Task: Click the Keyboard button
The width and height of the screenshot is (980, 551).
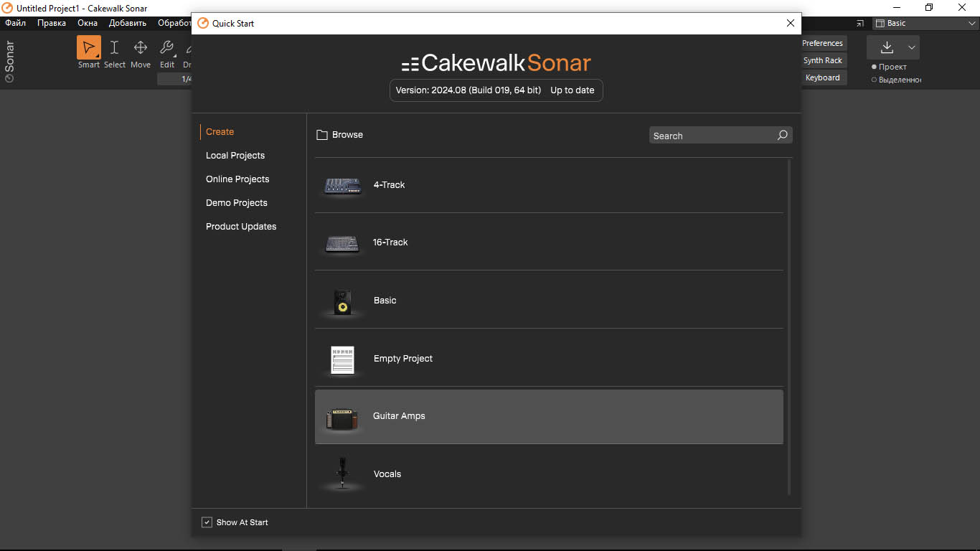Action: point(822,77)
